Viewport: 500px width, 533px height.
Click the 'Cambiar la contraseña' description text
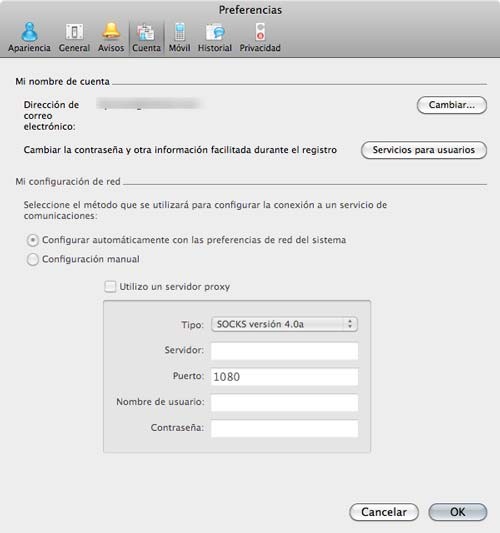tap(180, 150)
